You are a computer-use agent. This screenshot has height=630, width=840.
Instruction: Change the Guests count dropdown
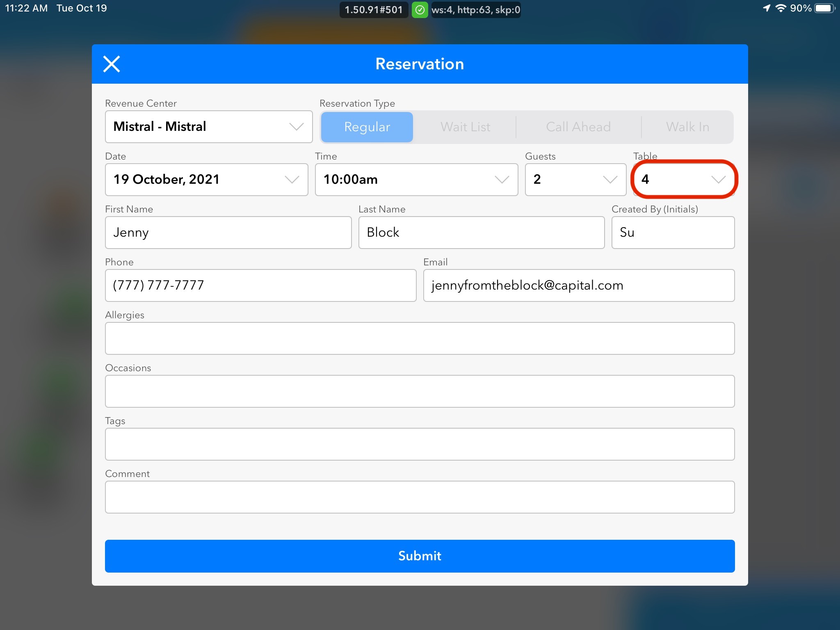575,180
